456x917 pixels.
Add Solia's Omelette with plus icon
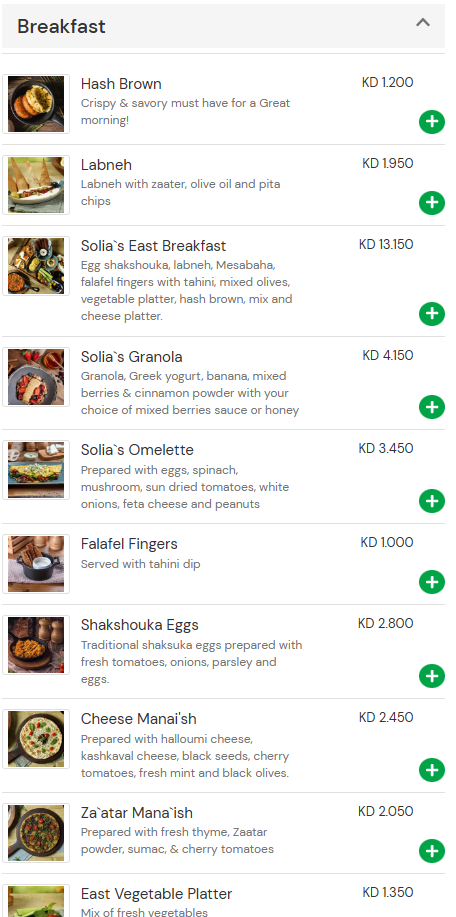tap(431, 501)
